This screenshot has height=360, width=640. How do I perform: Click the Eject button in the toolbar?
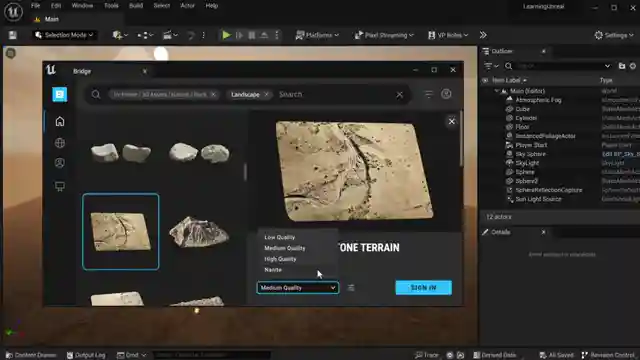click(x=264, y=35)
